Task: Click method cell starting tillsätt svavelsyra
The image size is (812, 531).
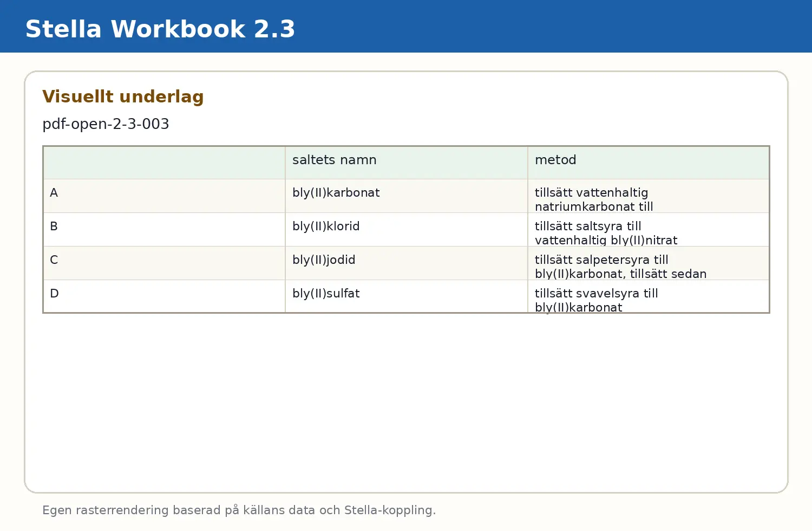Action: pyautogui.click(x=649, y=296)
